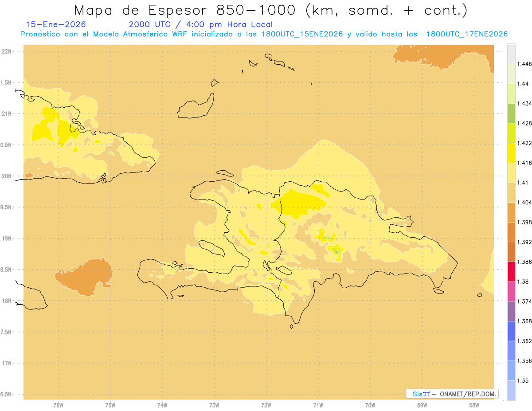Click the 18N latitude axis label

[7, 301]
